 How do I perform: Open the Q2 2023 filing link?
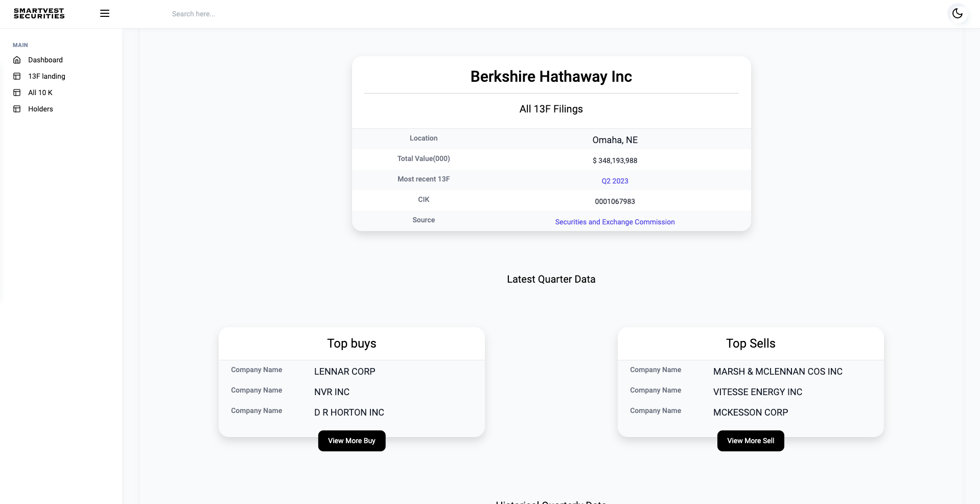[615, 181]
